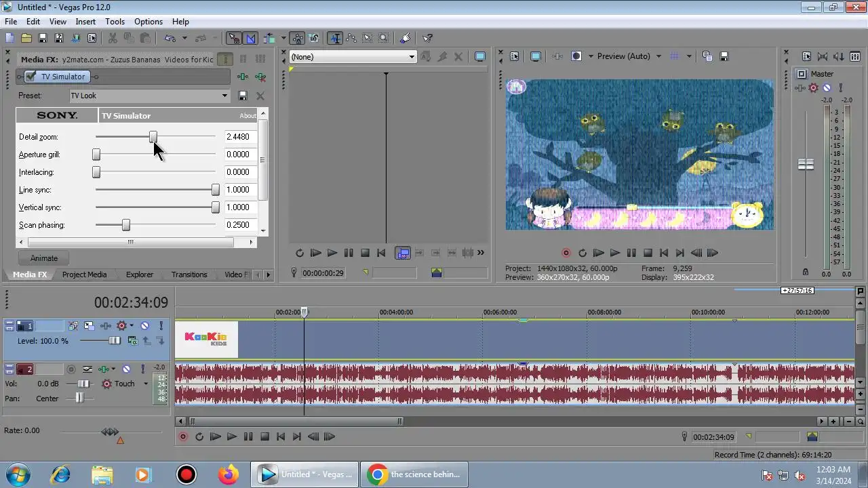This screenshot has width=868, height=488.
Task: Open the Preset TV Look dropdown
Action: [x=224, y=96]
